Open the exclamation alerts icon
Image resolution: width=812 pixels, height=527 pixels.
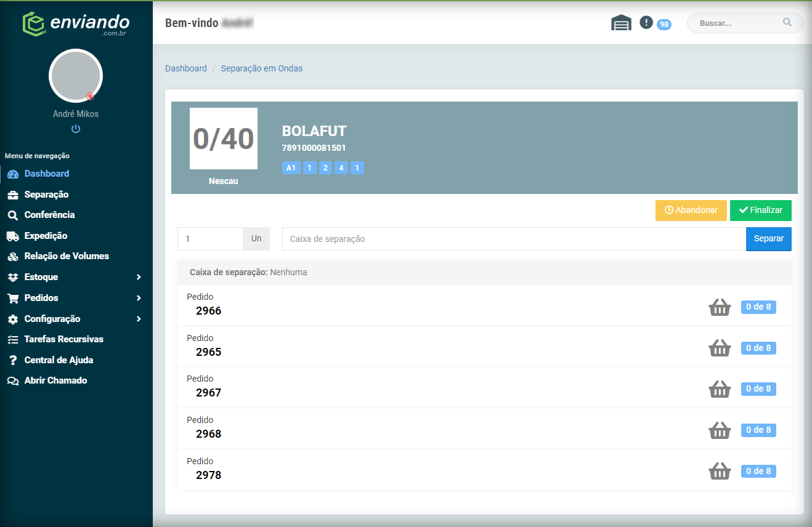tap(646, 22)
